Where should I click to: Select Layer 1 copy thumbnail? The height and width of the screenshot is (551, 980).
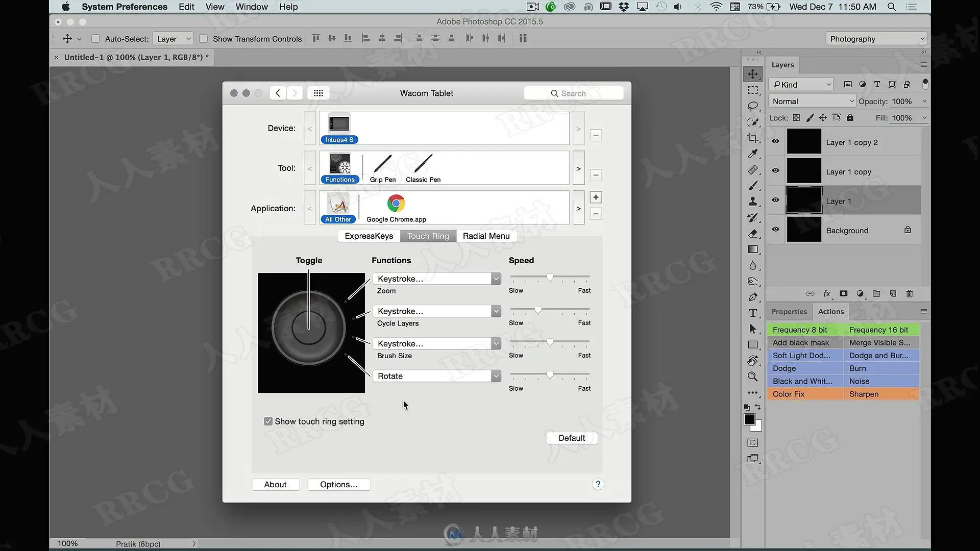(804, 171)
